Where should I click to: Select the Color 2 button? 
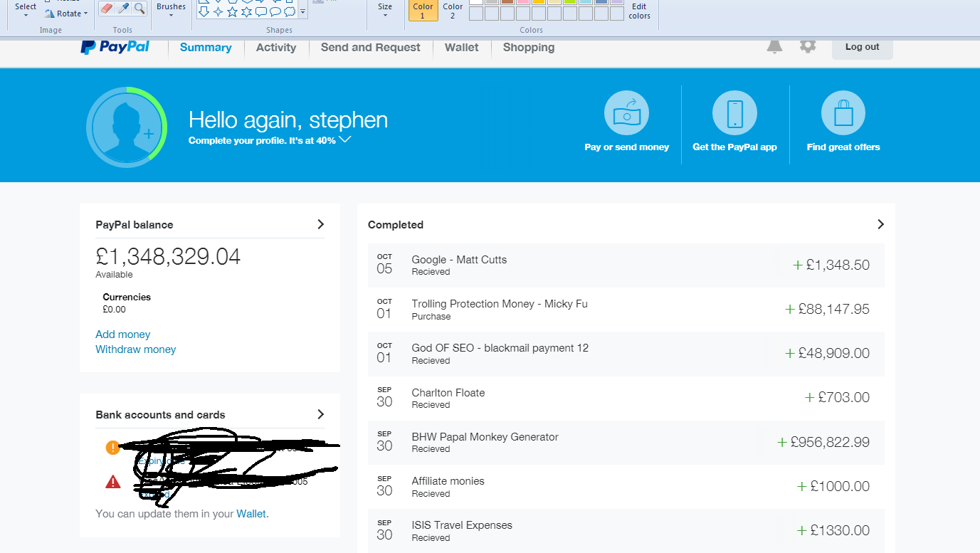[x=453, y=10]
